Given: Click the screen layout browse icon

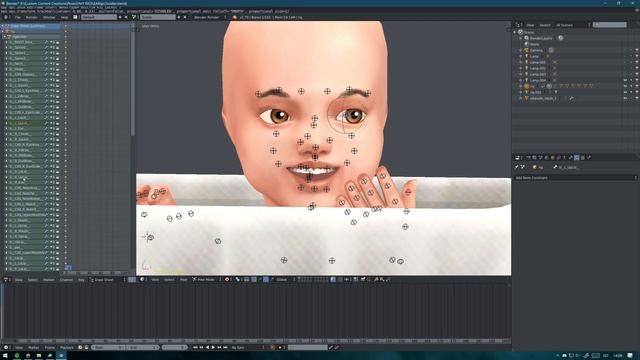Looking at the screenshot, I should (76, 17).
